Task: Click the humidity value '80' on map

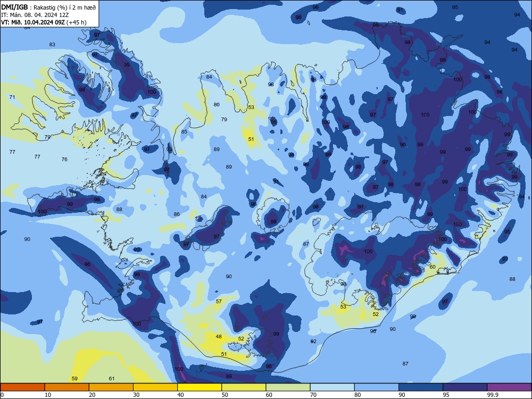Action: pyautogui.click(x=217, y=104)
